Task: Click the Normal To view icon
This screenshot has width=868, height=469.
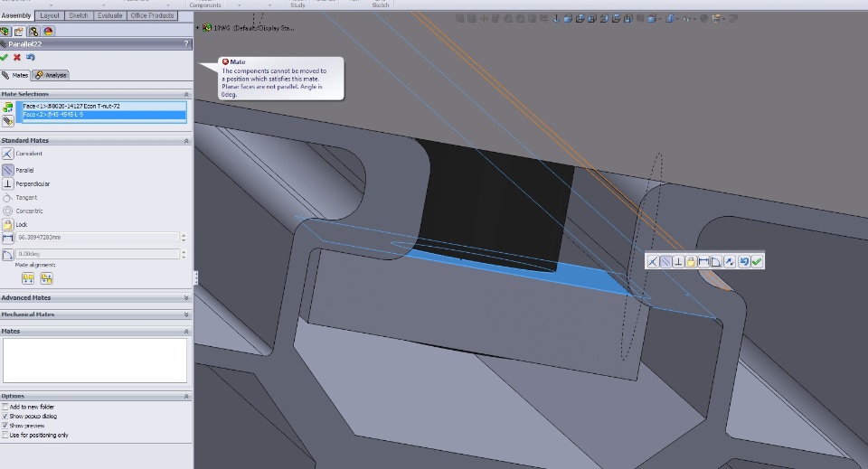Action: [556, 18]
